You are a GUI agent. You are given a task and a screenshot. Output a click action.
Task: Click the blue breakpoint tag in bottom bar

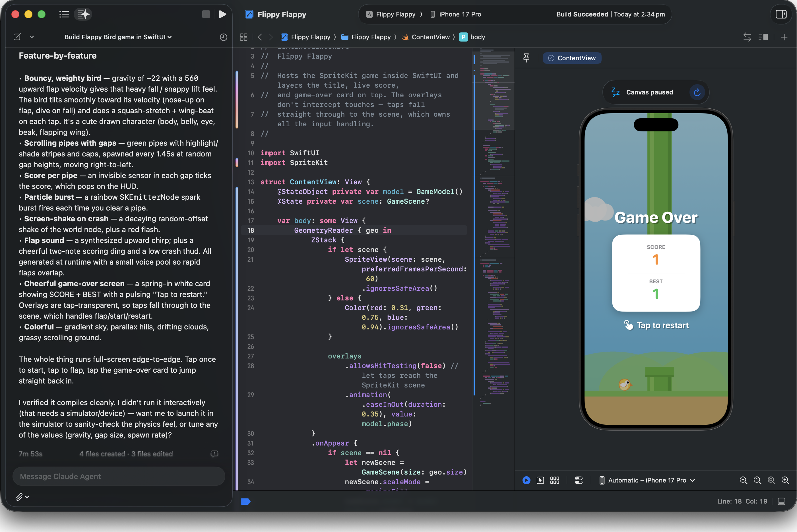pos(245,501)
